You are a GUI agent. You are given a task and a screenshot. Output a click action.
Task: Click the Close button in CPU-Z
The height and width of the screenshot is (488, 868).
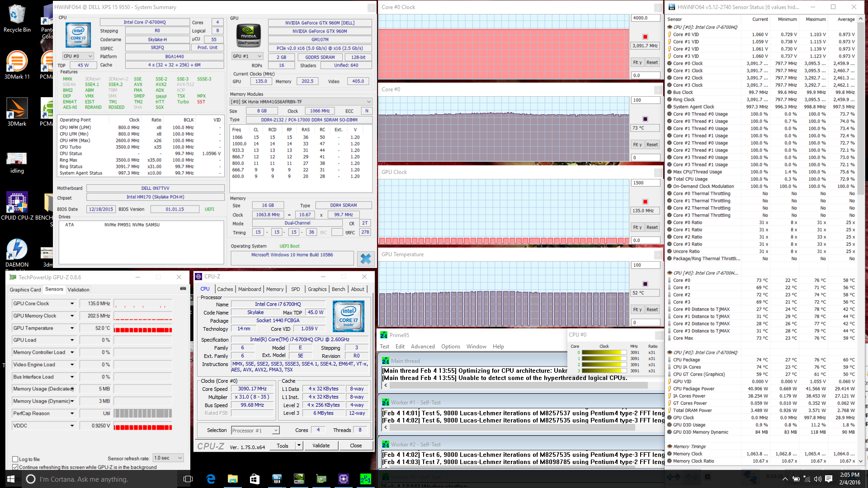[x=356, y=446]
